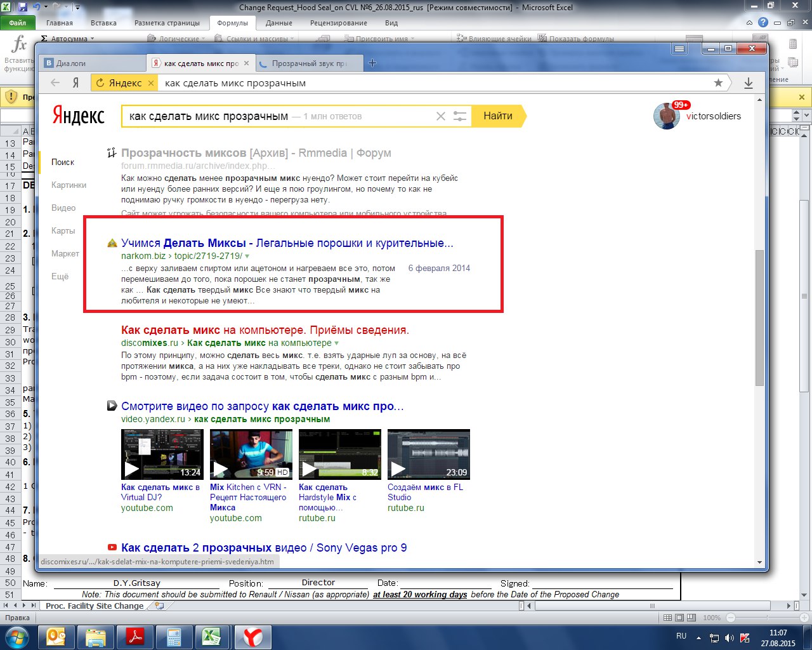Viewport: 812px width, 650px height.
Task: Click Kaspersky tray icon
Action: tap(745, 638)
